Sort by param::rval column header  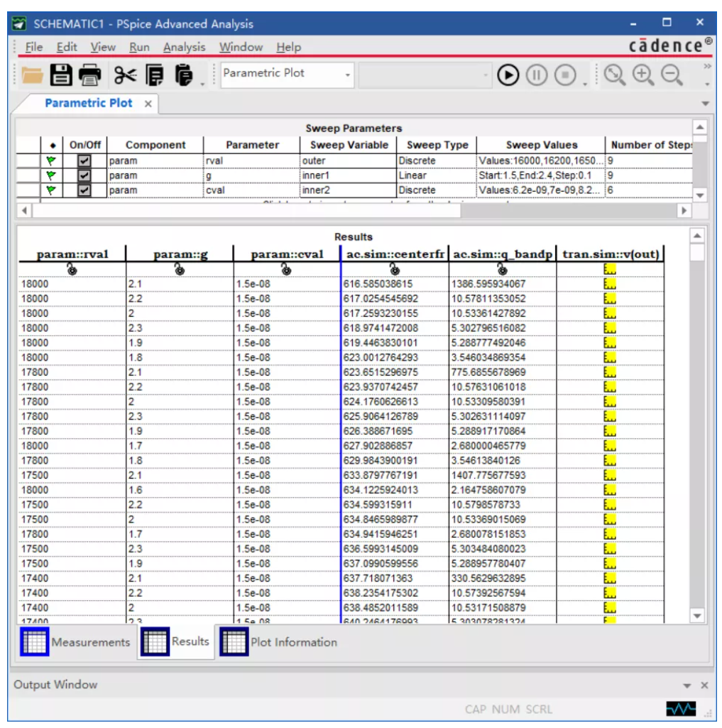pyautogui.click(x=72, y=254)
